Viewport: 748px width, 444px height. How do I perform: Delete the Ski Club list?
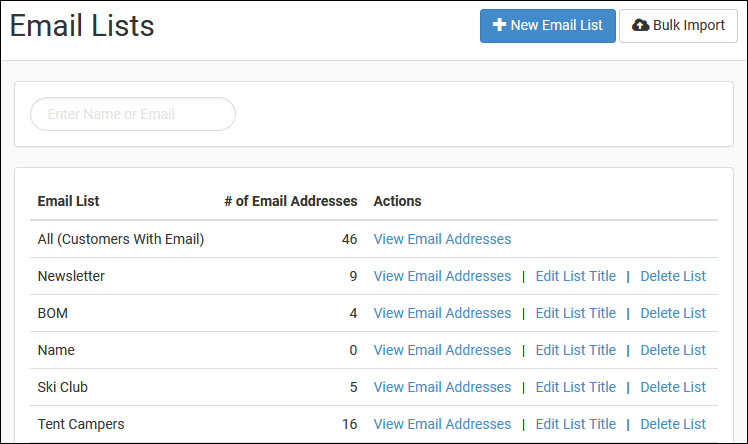point(673,387)
